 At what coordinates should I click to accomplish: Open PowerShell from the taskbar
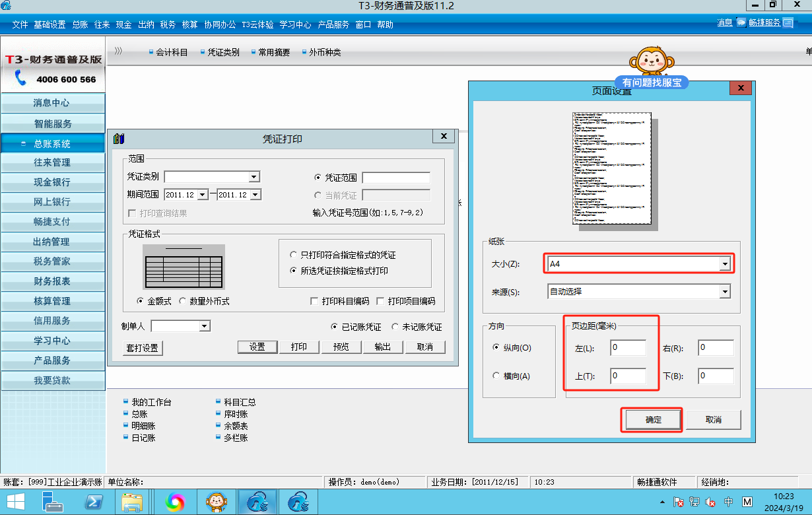point(94,502)
